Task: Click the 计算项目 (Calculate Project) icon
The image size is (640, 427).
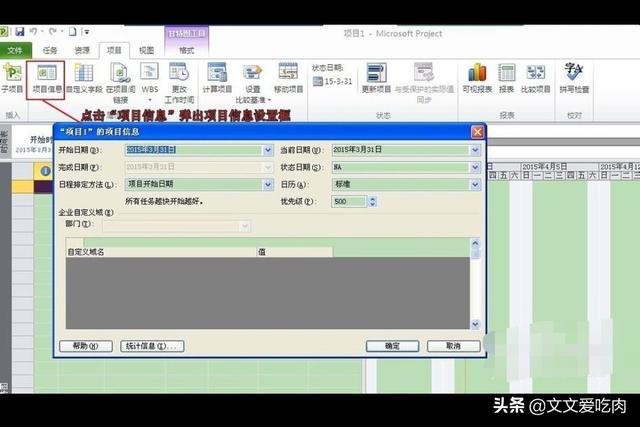Action: pyautogui.click(x=217, y=78)
